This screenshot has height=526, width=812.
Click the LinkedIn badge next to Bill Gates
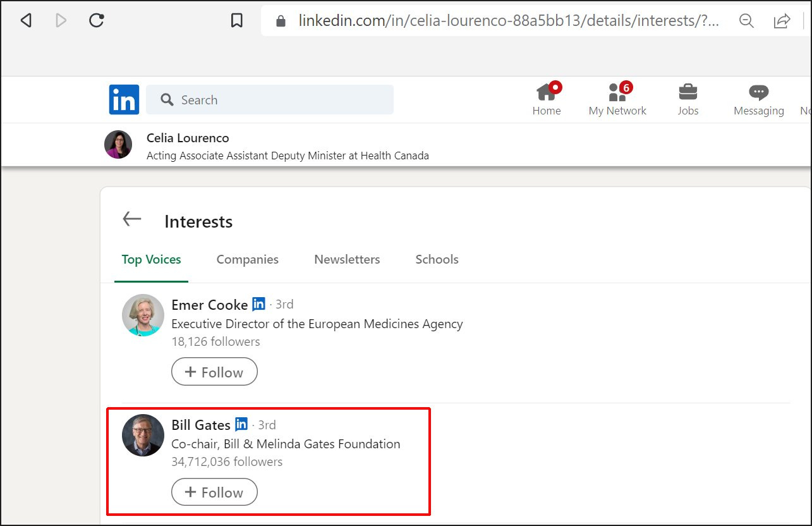pyautogui.click(x=241, y=424)
